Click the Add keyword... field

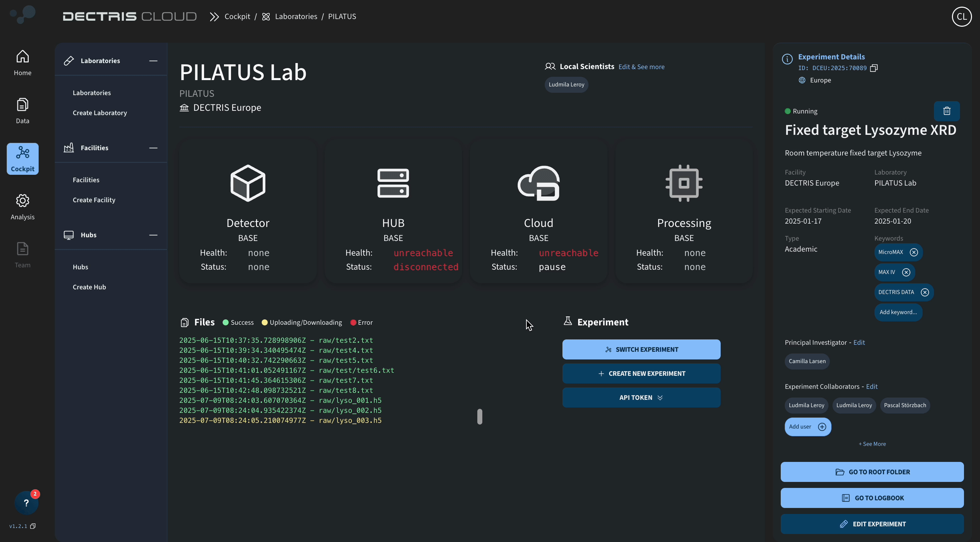click(898, 312)
